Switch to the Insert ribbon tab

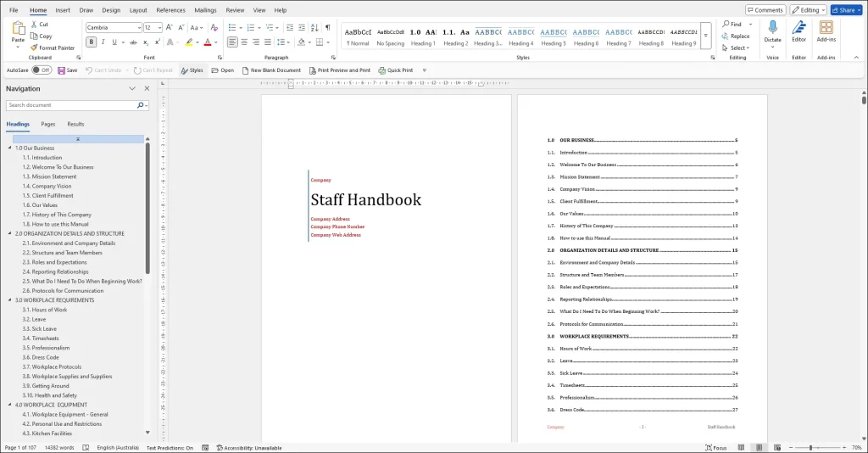(x=63, y=10)
